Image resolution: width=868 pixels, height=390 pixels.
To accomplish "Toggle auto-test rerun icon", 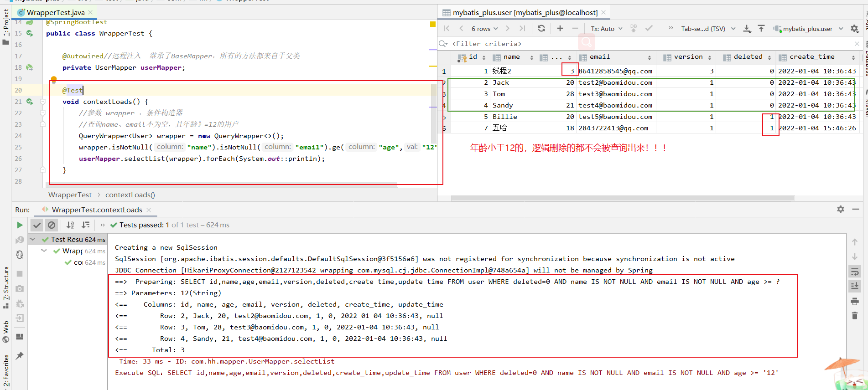I will click(20, 255).
